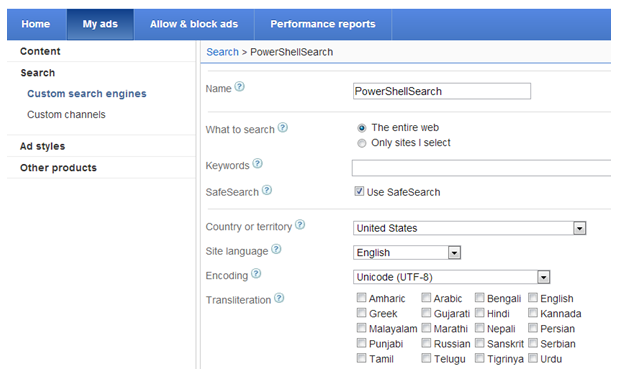
Task: Check the Tamil transliteration box
Action: (x=361, y=358)
